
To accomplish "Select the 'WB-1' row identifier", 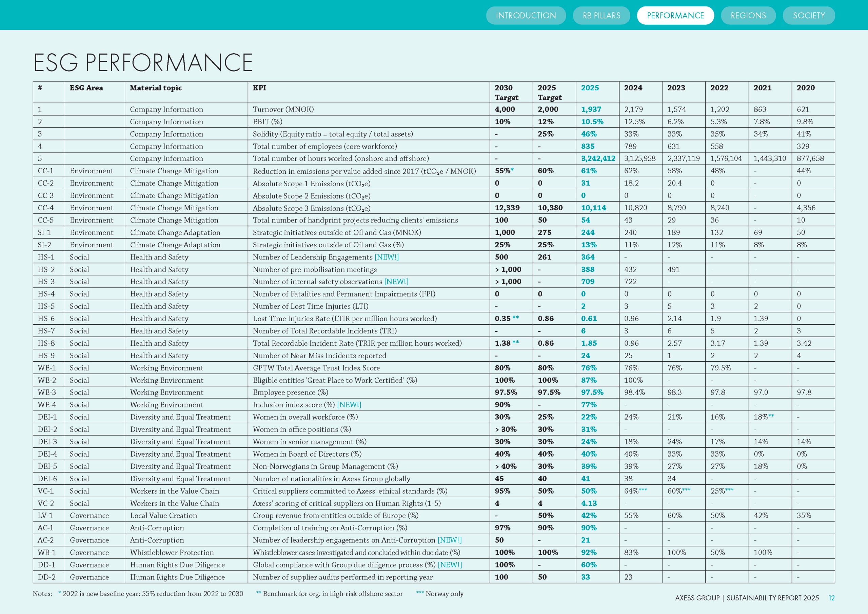I will tap(47, 553).
